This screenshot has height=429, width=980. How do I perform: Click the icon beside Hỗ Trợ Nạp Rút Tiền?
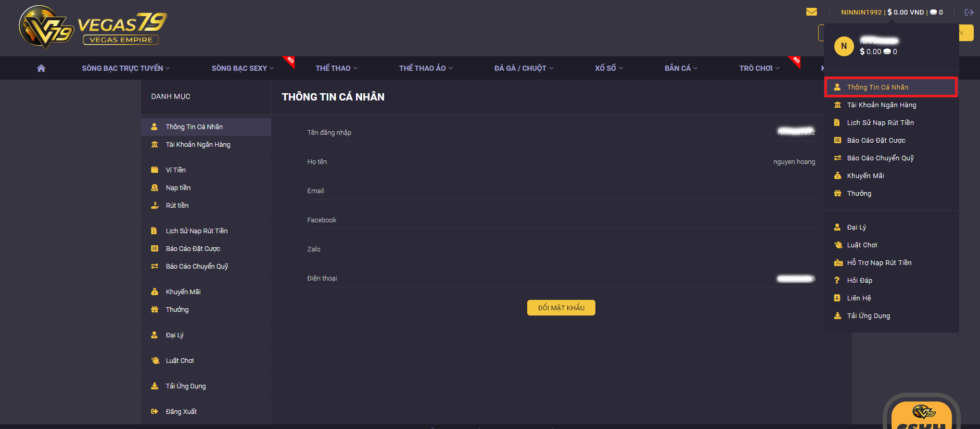click(x=838, y=262)
